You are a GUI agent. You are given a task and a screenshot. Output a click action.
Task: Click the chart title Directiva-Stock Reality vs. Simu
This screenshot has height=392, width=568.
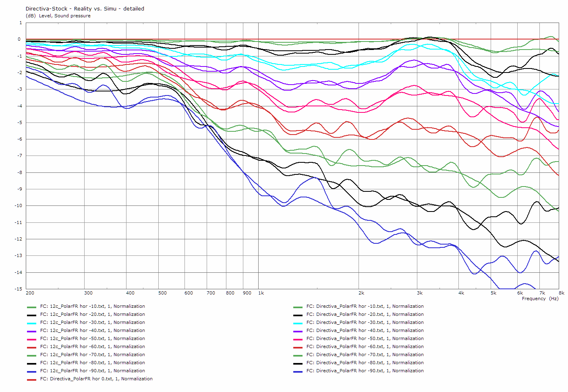tap(85, 8)
